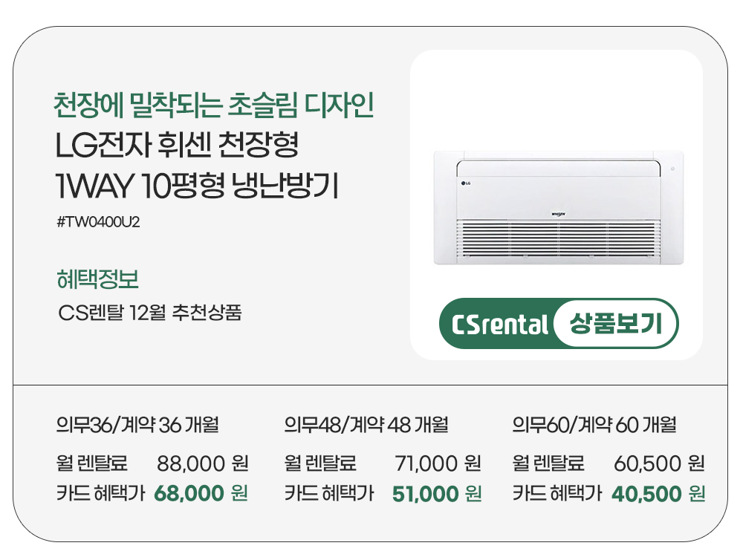
Task: Click model number #TW0400U2
Action: click(98, 222)
